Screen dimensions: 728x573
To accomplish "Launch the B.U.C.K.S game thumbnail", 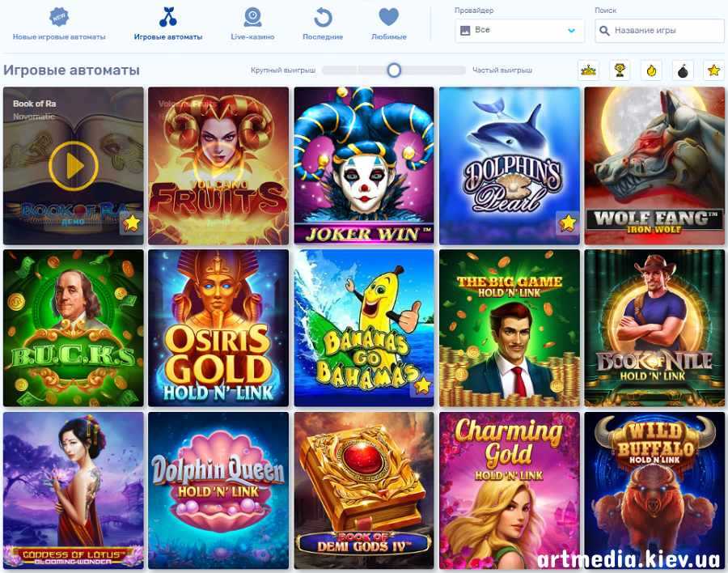I will [74, 328].
